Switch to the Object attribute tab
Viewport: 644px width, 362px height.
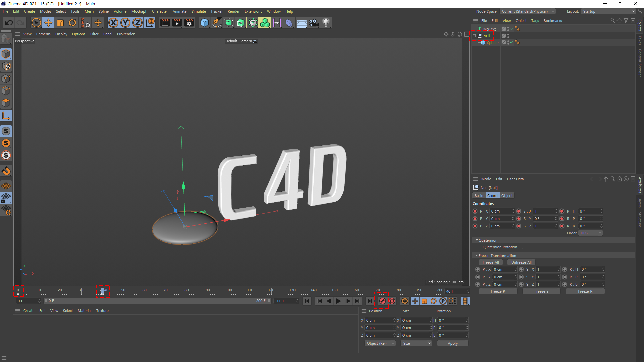pos(507,196)
